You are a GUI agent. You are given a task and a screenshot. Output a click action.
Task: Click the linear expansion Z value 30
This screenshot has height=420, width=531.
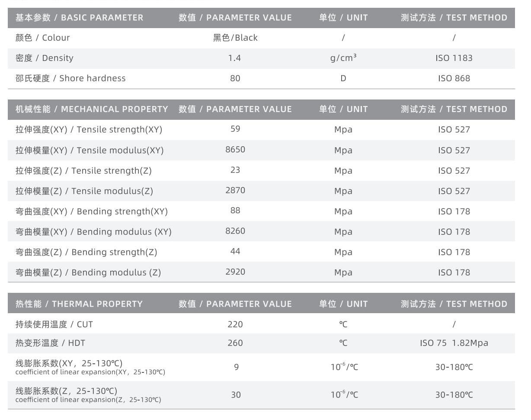tap(236, 395)
